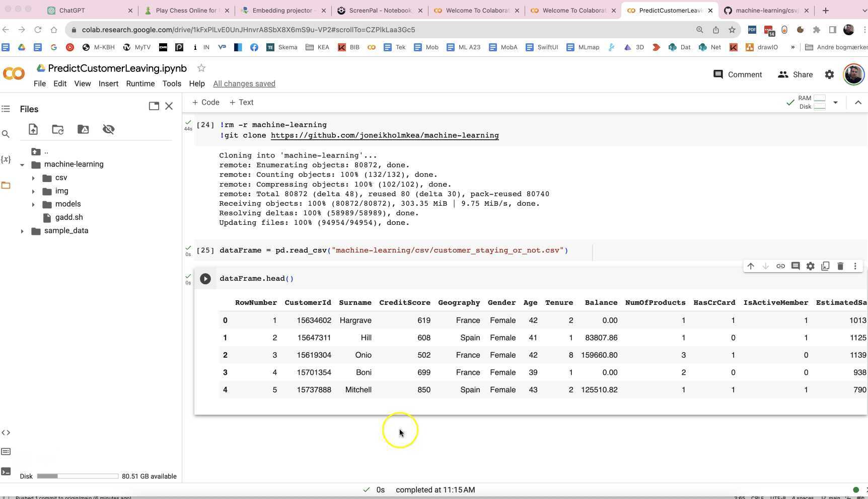Image resolution: width=868 pixels, height=499 pixels.
Task: Expand the sample_data folder
Action: click(22, 230)
